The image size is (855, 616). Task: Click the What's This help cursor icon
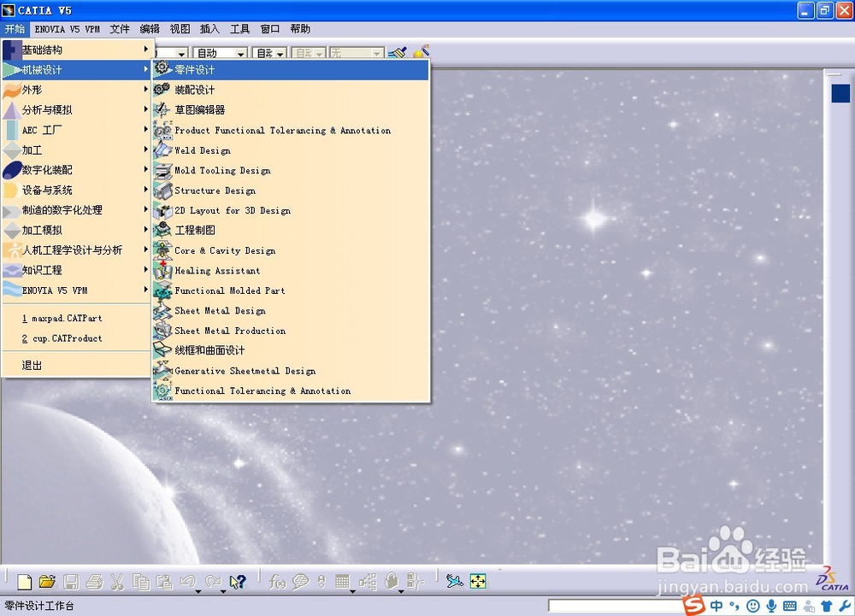pyautogui.click(x=238, y=582)
